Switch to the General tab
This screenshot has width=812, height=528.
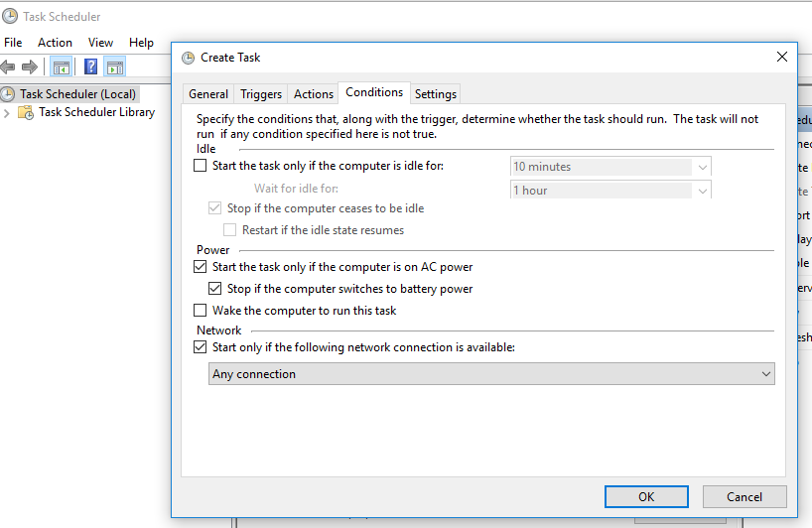point(208,93)
